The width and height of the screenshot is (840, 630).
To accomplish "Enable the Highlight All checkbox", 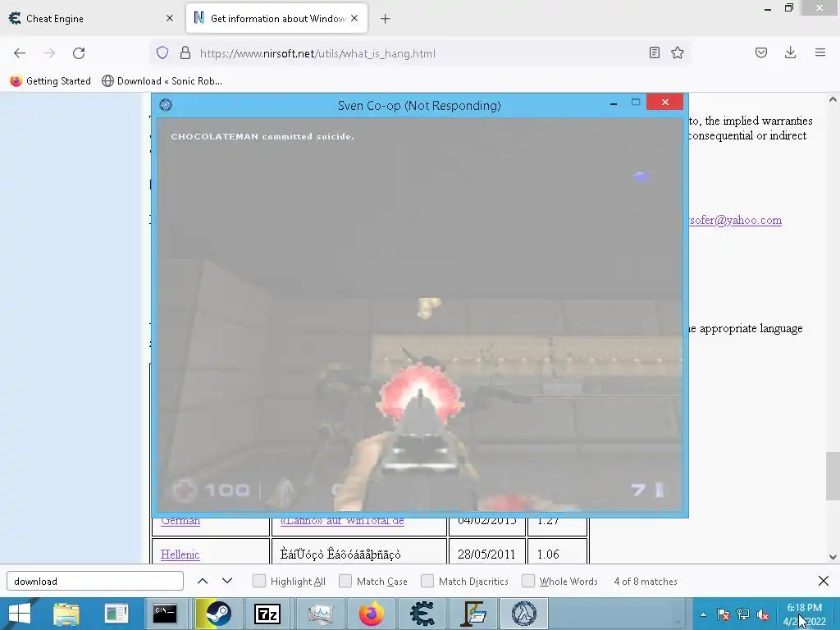I will pos(258,582).
